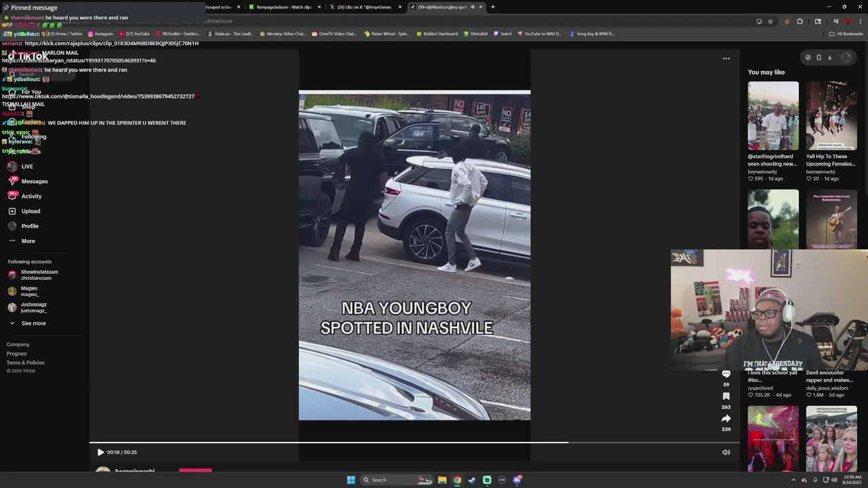Open the Picker Wheel bookmark
The height and width of the screenshot is (488, 868).
click(387, 33)
